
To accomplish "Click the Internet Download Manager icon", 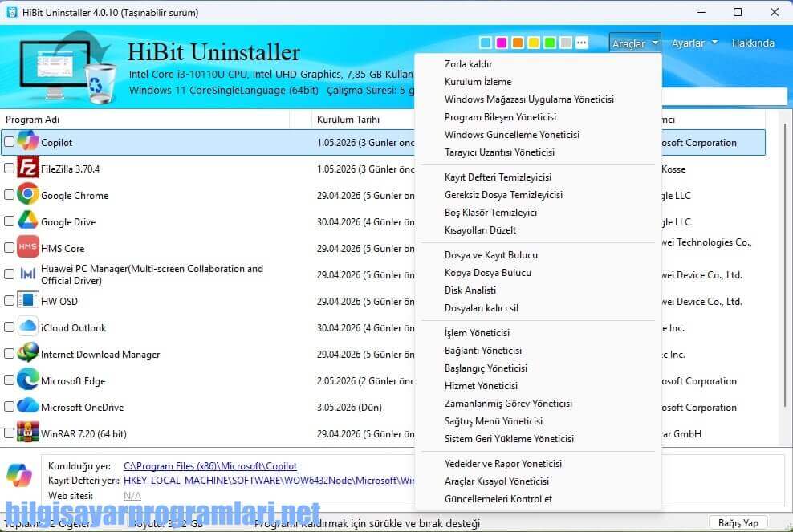I will (28, 354).
